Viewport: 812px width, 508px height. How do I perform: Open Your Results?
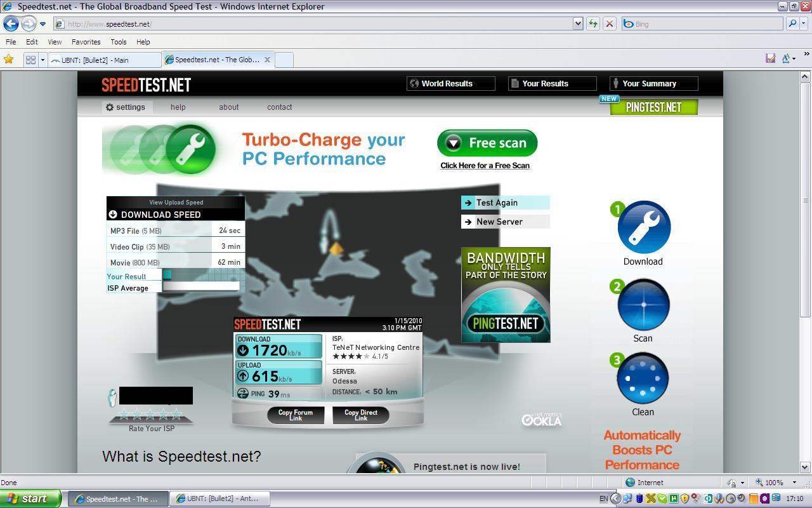click(552, 83)
